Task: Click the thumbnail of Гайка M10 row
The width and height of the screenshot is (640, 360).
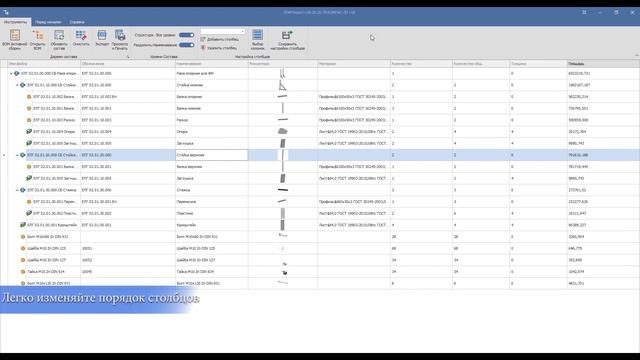Action: click(x=284, y=272)
